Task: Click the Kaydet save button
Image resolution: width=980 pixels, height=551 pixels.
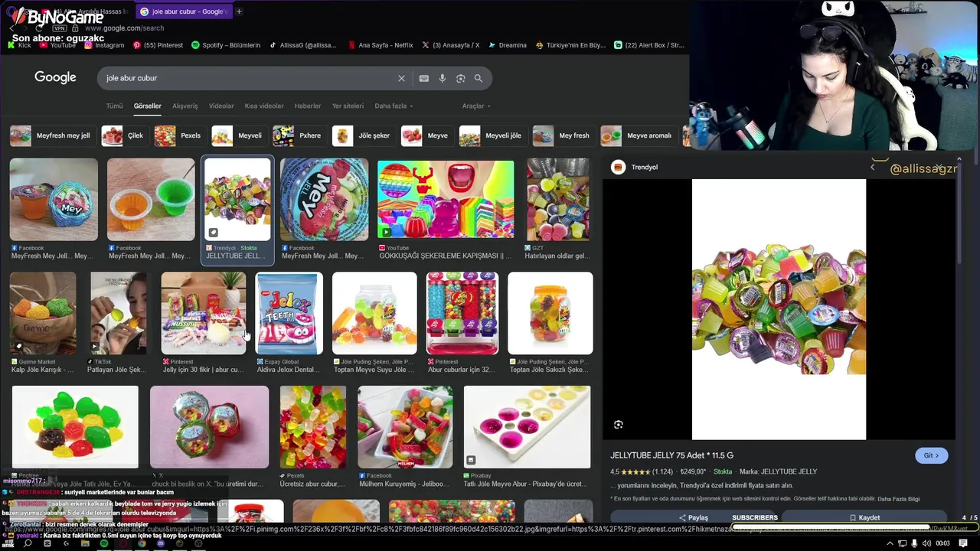Action: click(864, 517)
